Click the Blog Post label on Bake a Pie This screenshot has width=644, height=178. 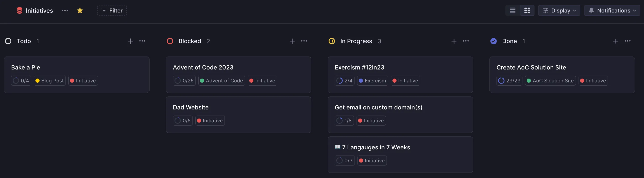coord(50,81)
